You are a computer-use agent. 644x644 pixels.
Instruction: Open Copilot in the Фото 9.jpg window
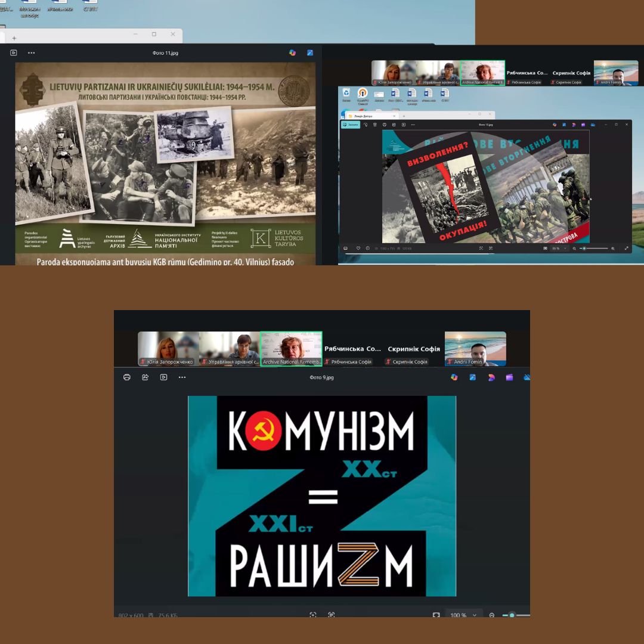point(454,377)
